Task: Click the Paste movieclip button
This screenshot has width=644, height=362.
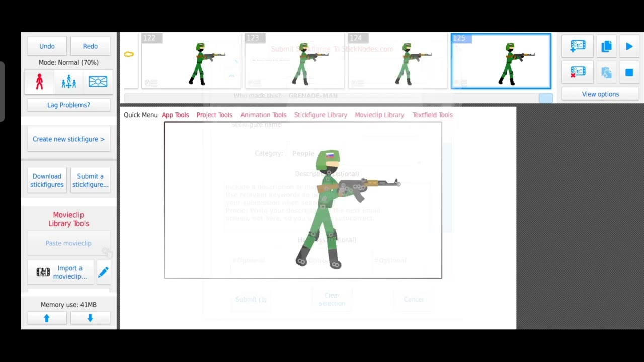Action: tap(68, 243)
